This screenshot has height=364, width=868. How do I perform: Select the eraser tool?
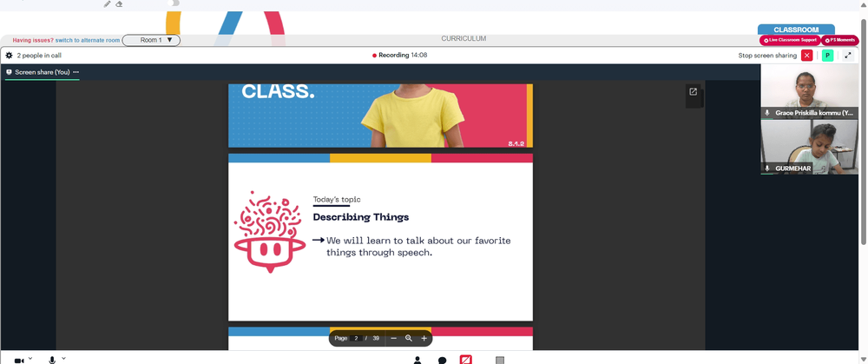tap(119, 3)
